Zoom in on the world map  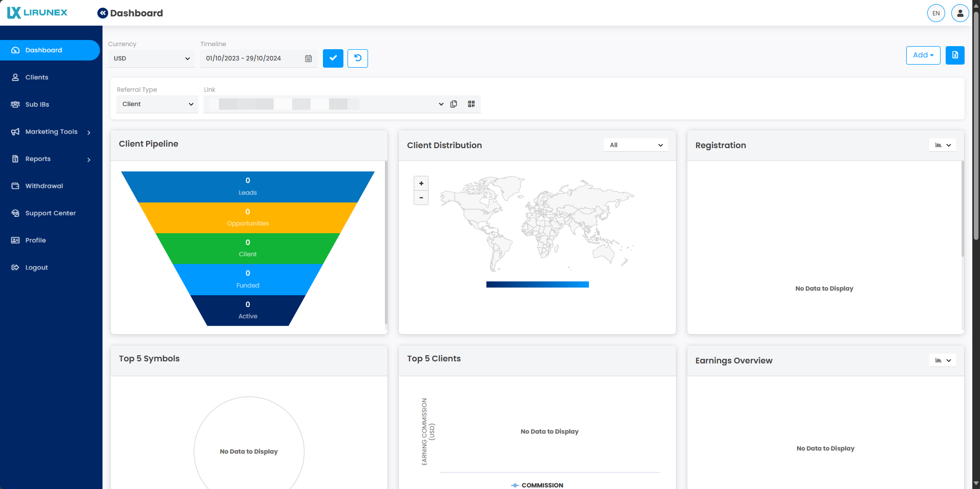[421, 184]
